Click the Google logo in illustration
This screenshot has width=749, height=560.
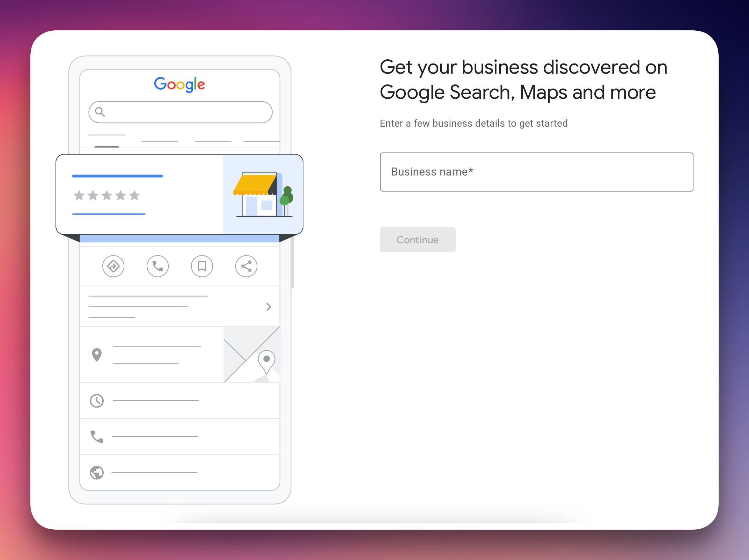point(179,84)
